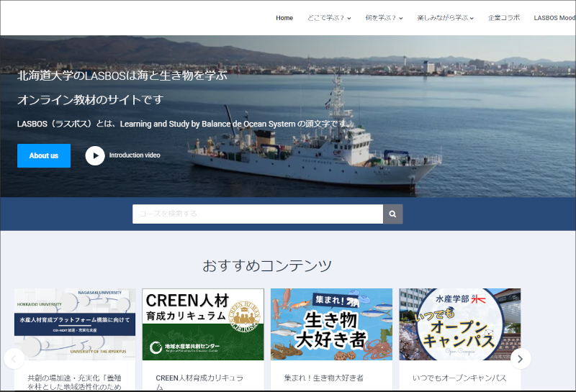
Task: Open the 水産人材育成プラットフォーム card image
Action: pos(75,324)
